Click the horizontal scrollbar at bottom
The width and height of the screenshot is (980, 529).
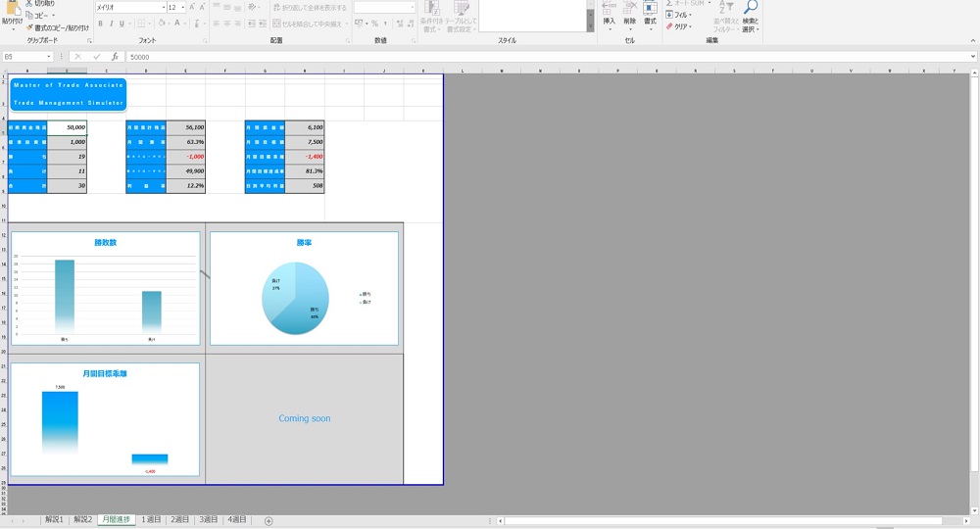725,521
